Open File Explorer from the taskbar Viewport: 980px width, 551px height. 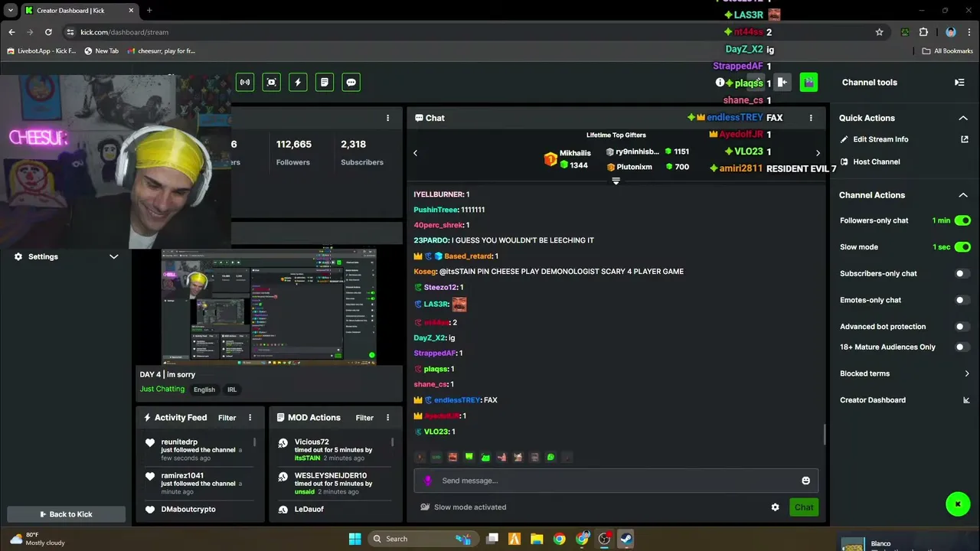click(537, 539)
